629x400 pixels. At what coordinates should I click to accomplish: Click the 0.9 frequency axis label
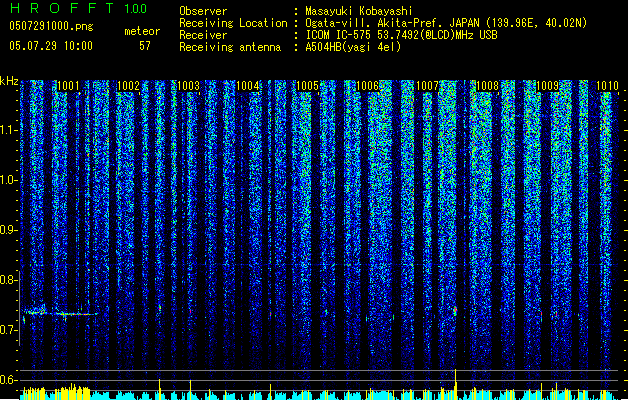[9, 230]
